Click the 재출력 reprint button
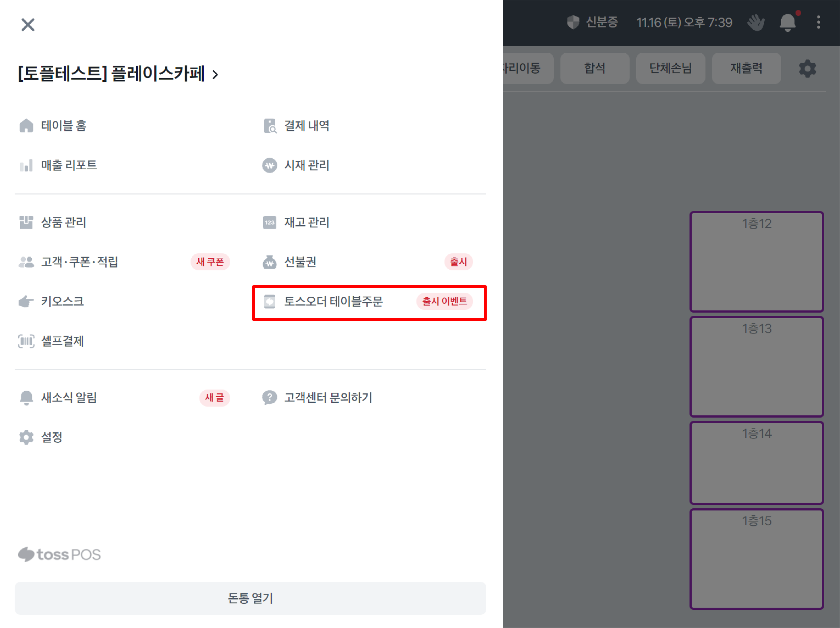840x628 pixels. coord(746,68)
